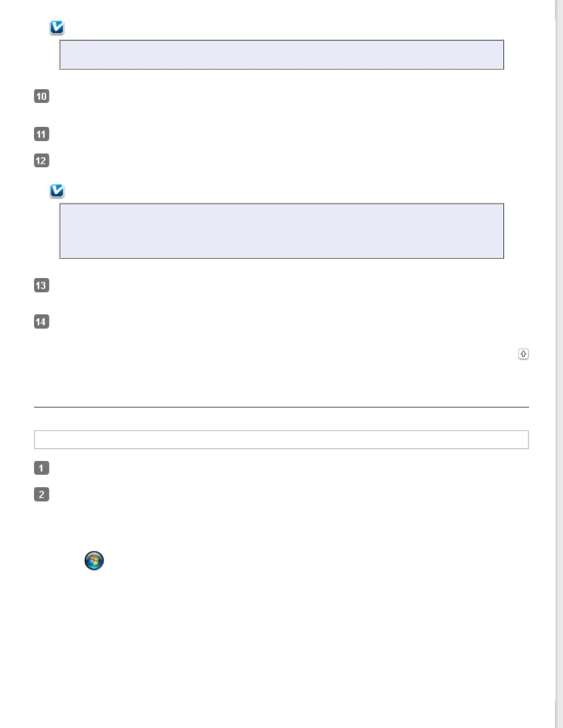
Task: Click the bottom of the vertical scrollbar
Action: (x=559, y=715)
